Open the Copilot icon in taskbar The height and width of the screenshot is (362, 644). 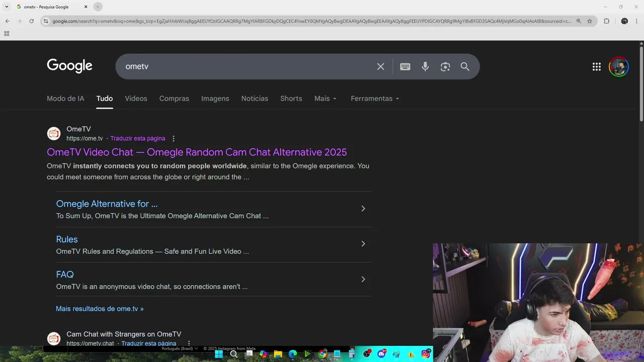(x=263, y=354)
